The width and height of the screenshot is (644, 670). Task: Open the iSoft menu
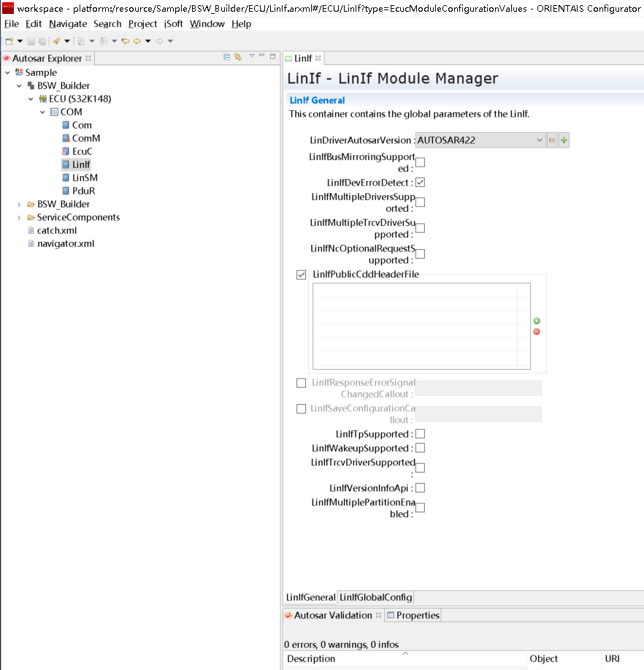(x=173, y=24)
